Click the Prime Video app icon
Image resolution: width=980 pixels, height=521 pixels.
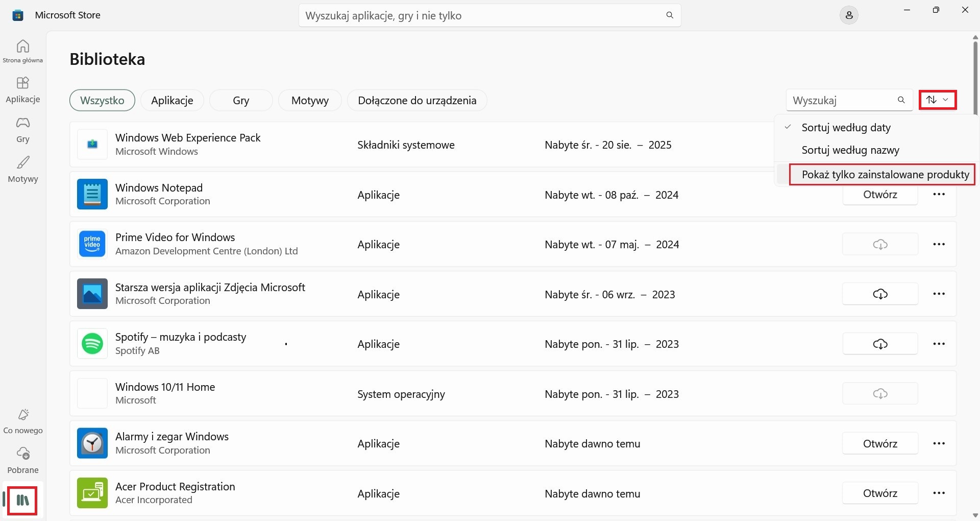pos(92,244)
